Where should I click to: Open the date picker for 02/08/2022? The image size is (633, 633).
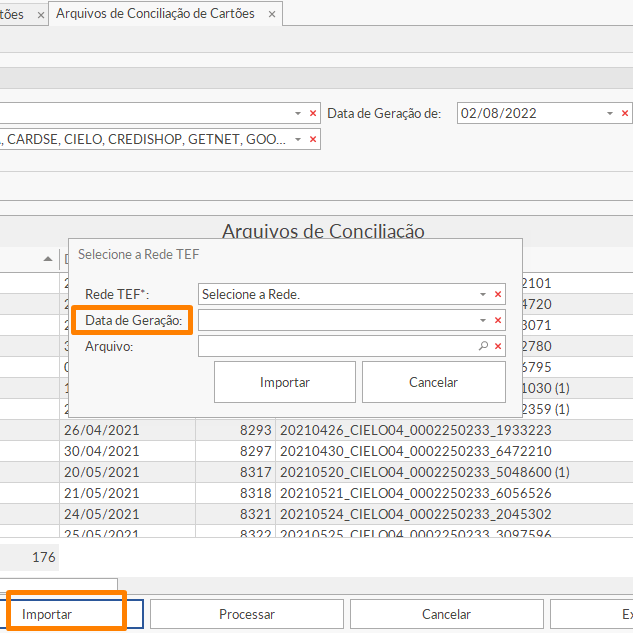(x=611, y=114)
